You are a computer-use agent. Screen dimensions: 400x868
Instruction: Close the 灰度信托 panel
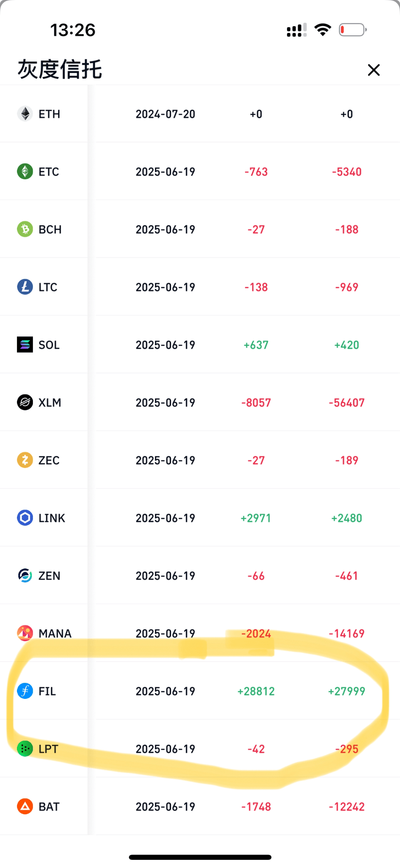tap(373, 70)
